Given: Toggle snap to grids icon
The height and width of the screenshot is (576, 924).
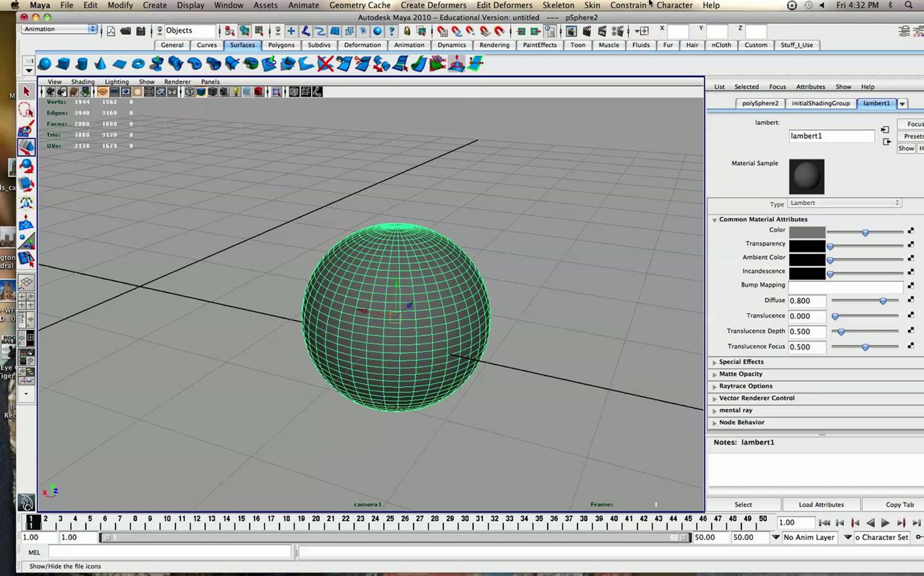Looking at the screenshot, I should 442,31.
